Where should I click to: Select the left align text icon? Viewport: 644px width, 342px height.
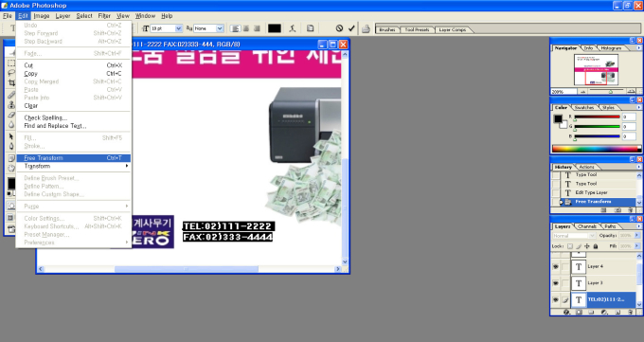point(235,28)
